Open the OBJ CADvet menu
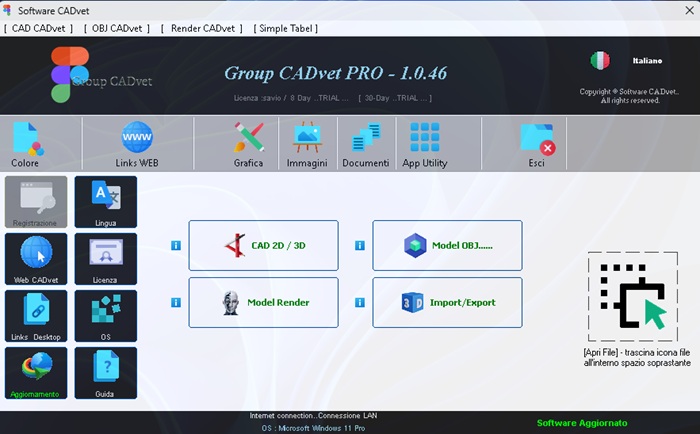Image resolution: width=700 pixels, height=434 pixels. click(117, 29)
